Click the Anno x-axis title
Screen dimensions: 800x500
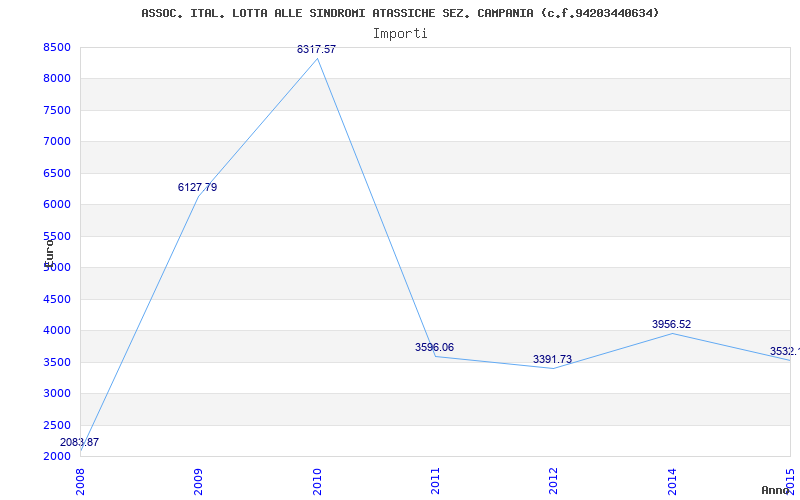click(x=779, y=490)
